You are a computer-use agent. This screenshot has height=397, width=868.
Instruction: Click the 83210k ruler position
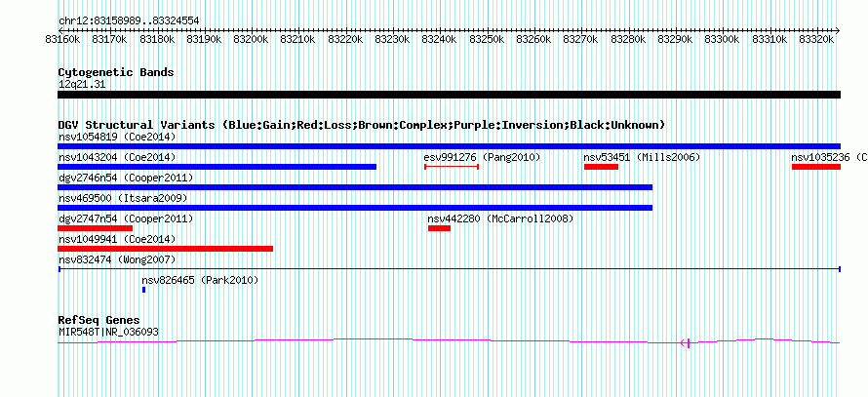coord(297,39)
